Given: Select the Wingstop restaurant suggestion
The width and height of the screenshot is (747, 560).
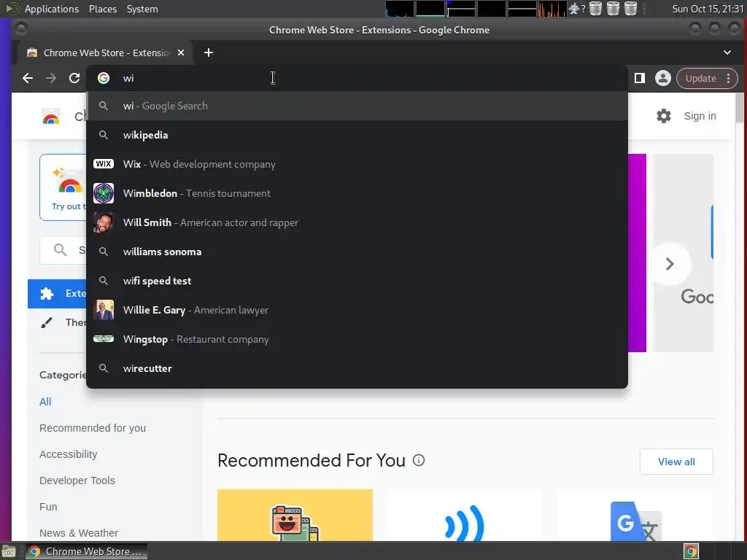Looking at the screenshot, I should click(357, 339).
